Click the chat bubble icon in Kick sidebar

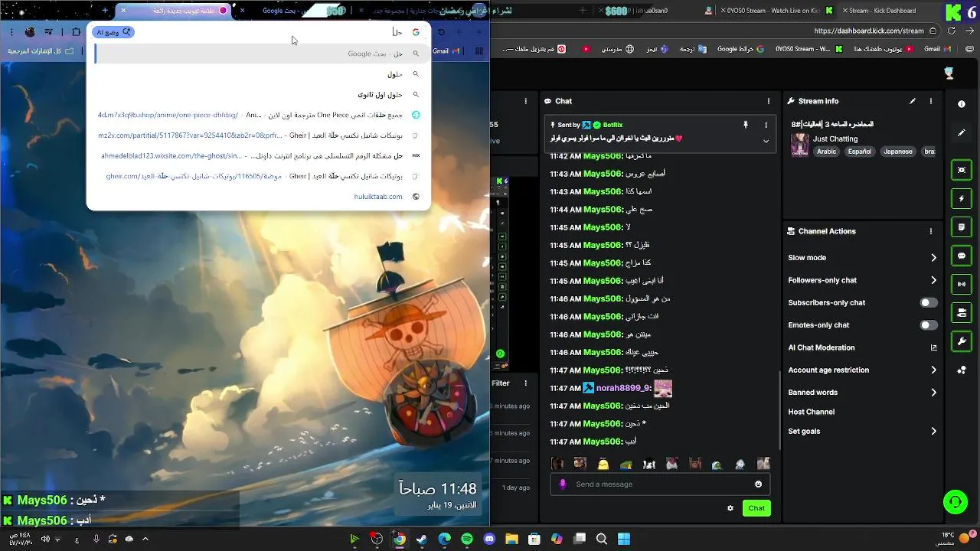point(962,256)
